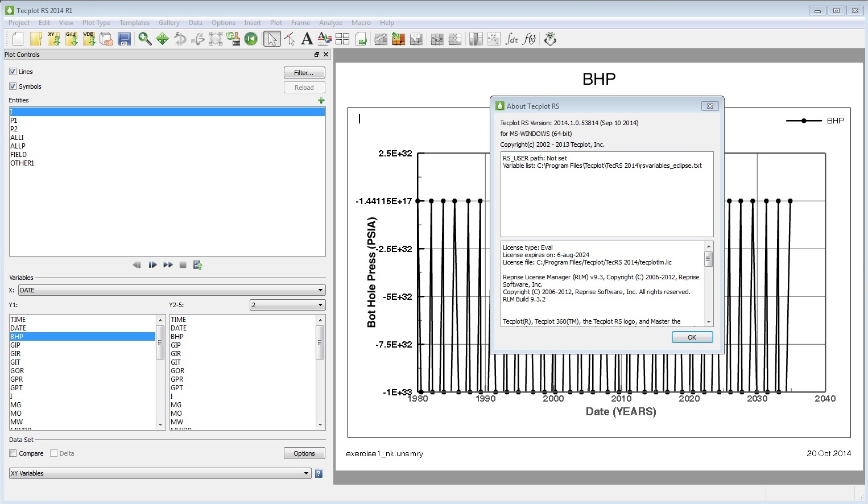Click the robot face toolbar icon
The image size is (868, 504).
point(550,39)
